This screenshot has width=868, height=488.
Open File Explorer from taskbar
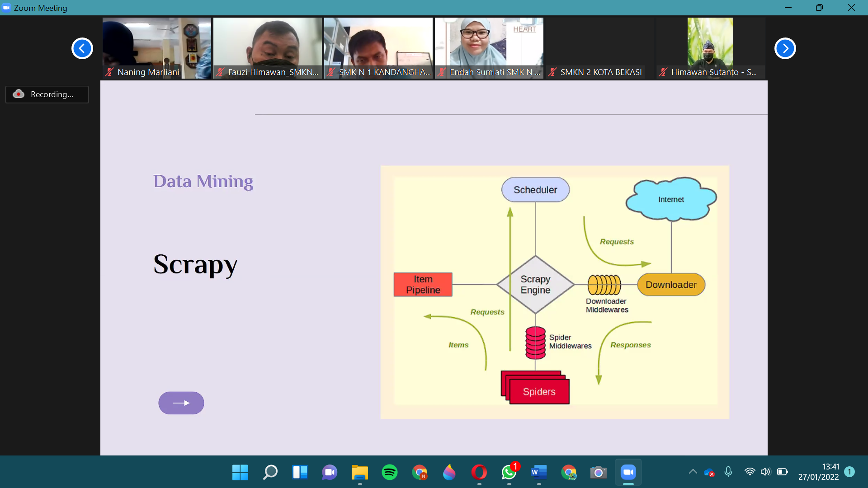click(359, 472)
